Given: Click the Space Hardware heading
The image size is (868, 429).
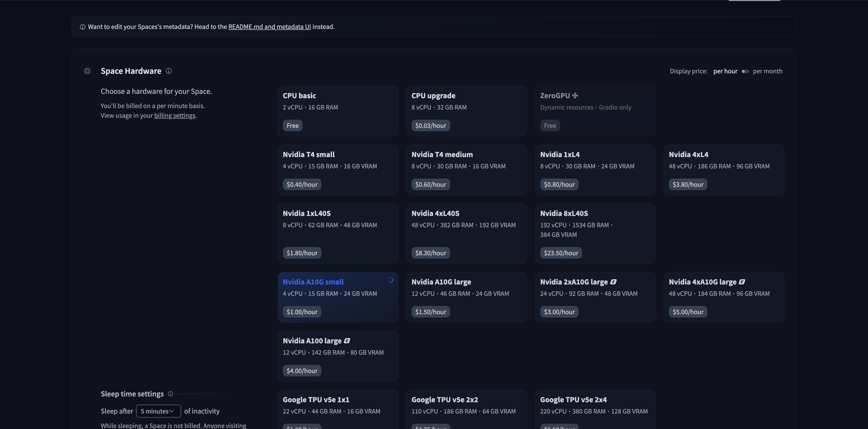Looking at the screenshot, I should (x=131, y=71).
